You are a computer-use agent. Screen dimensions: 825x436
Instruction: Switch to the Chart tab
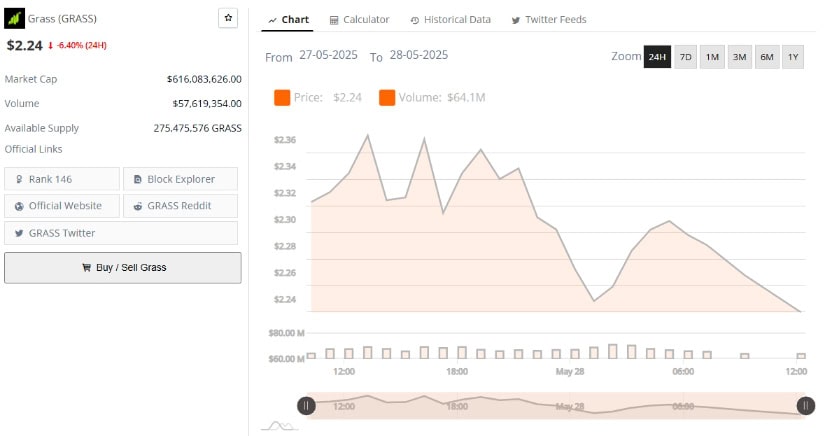288,20
